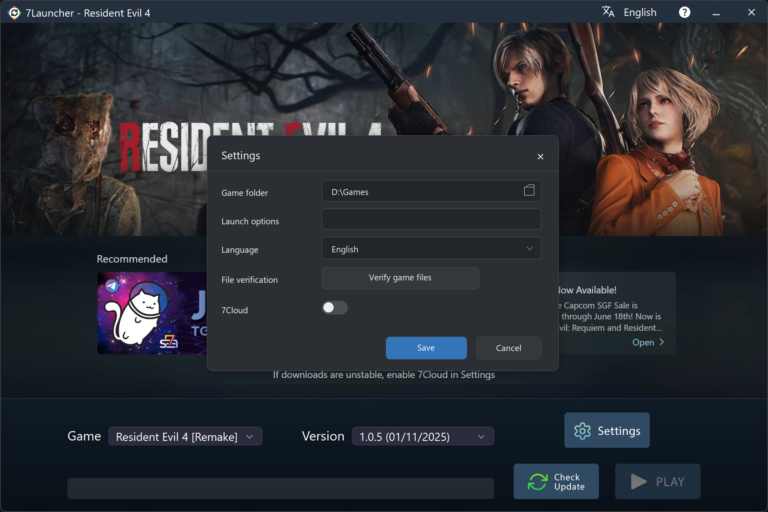The width and height of the screenshot is (768, 512).
Task: Open the Game selection dropdown
Action: coord(185,437)
